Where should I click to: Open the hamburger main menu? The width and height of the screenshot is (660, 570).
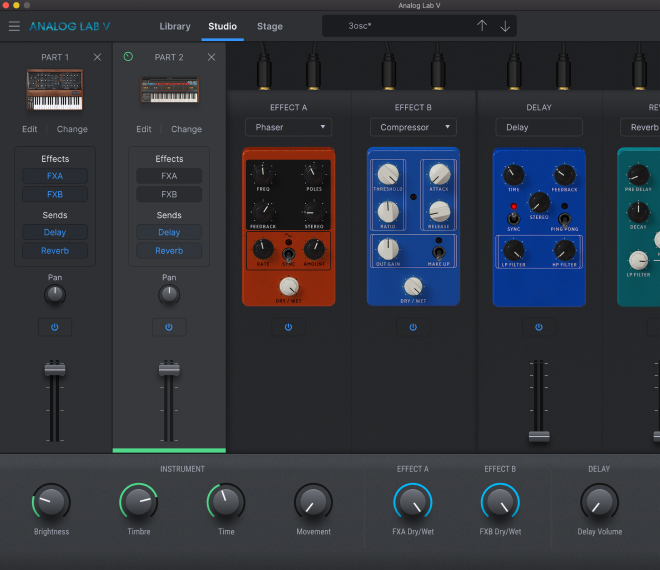14,26
